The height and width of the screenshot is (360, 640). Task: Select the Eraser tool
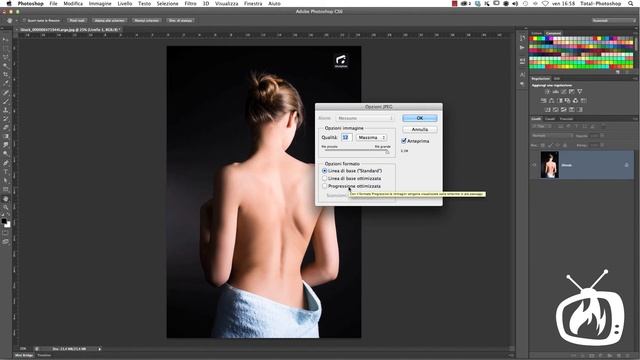pos(6,127)
